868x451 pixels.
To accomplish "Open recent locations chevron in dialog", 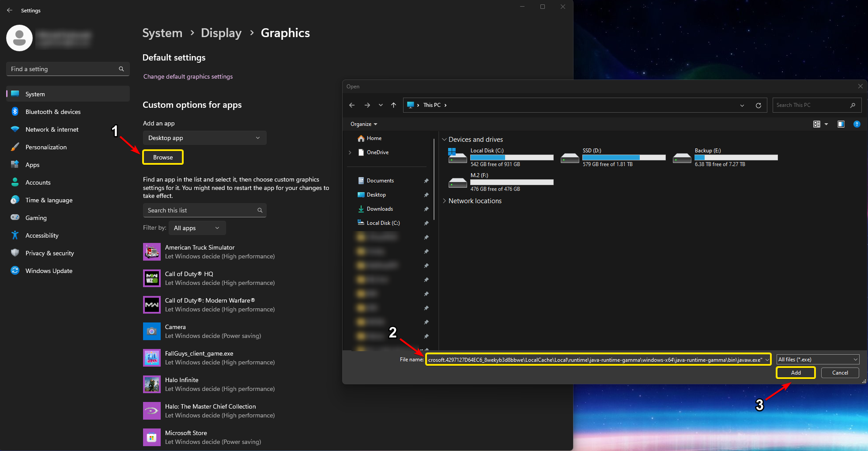I will [x=381, y=105].
